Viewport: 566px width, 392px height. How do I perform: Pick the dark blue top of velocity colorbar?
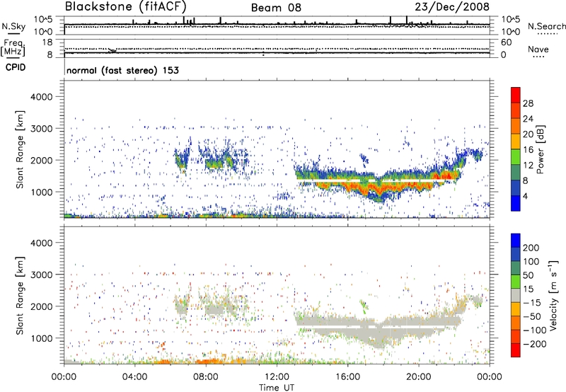(x=516, y=241)
